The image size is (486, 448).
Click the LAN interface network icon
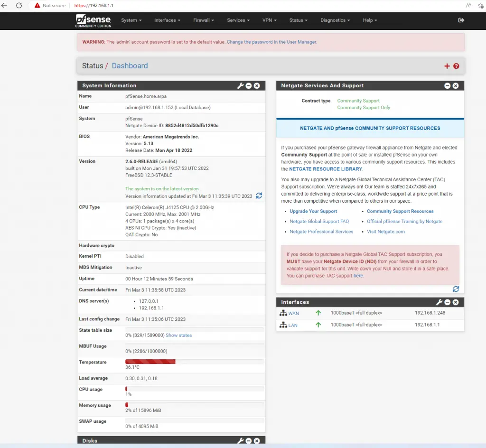(x=283, y=325)
